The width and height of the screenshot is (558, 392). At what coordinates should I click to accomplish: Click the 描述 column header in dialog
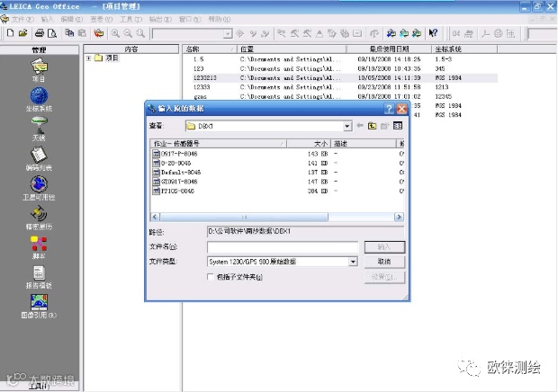point(364,144)
